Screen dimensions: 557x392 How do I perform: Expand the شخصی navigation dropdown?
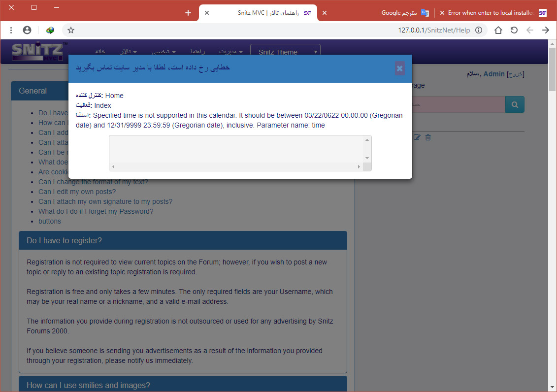point(164,52)
